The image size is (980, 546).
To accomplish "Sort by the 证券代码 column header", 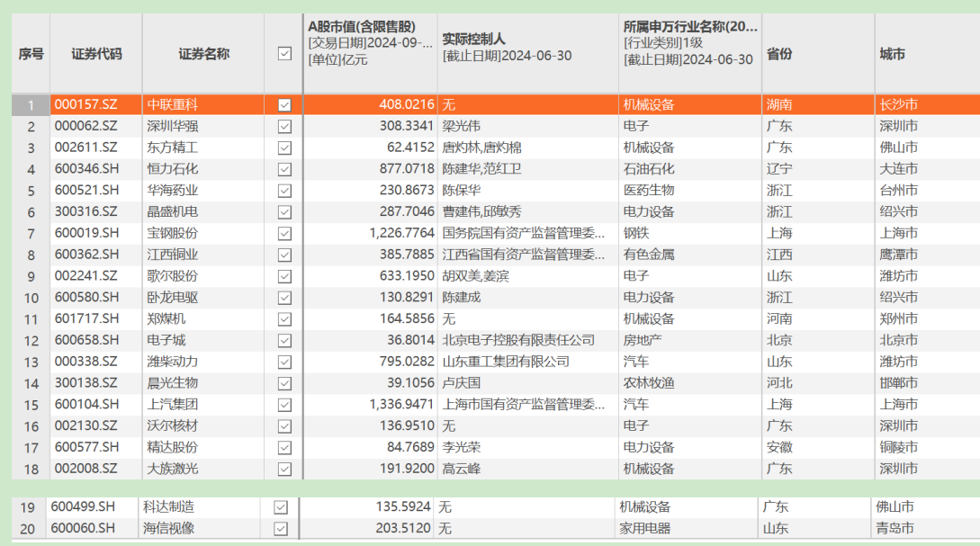I will point(96,54).
